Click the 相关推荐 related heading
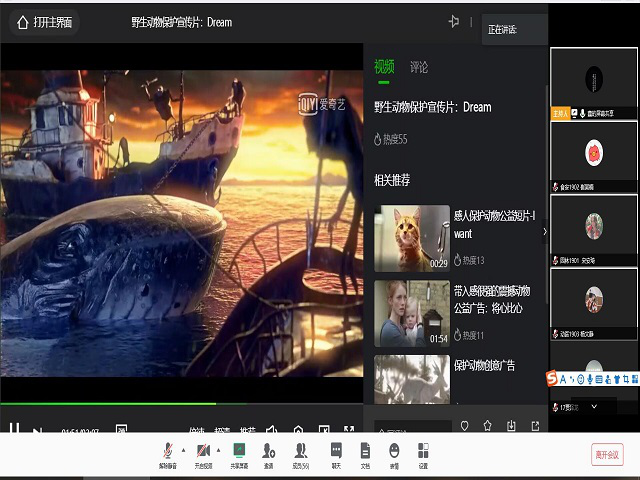 392,180
